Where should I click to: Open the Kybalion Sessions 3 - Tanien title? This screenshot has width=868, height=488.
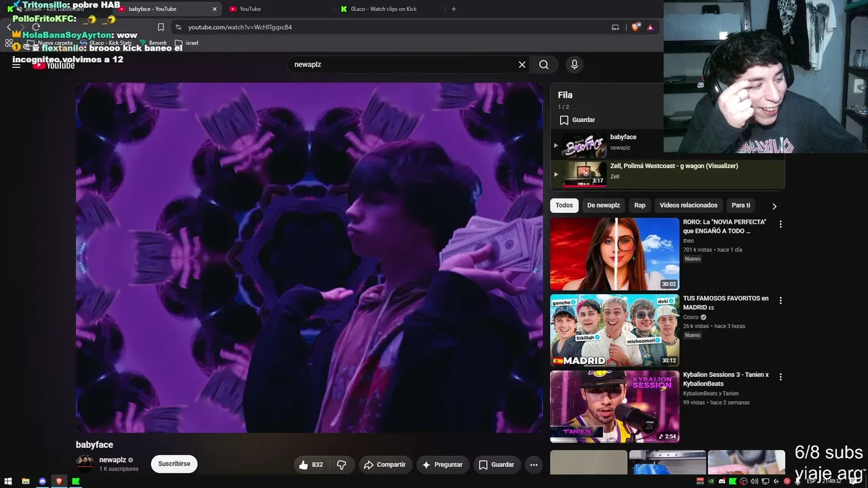[x=726, y=379]
